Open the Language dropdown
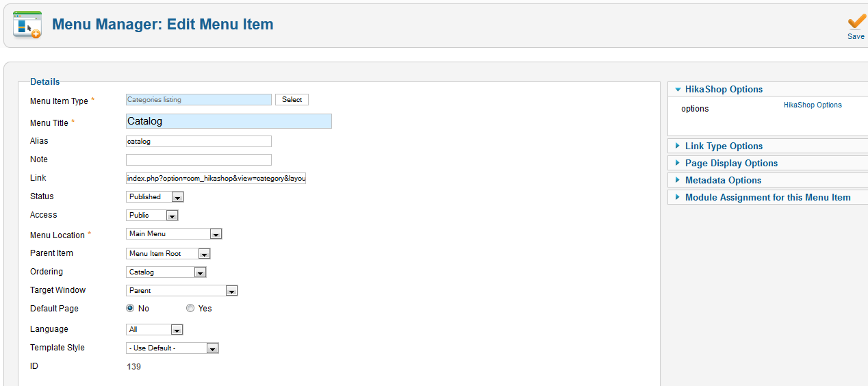 pyautogui.click(x=155, y=329)
